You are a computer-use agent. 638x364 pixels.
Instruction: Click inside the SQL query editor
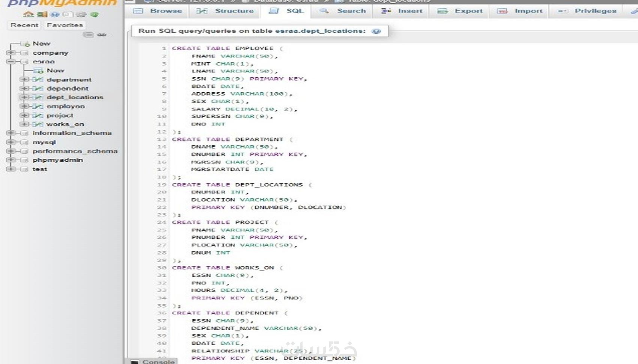402,203
